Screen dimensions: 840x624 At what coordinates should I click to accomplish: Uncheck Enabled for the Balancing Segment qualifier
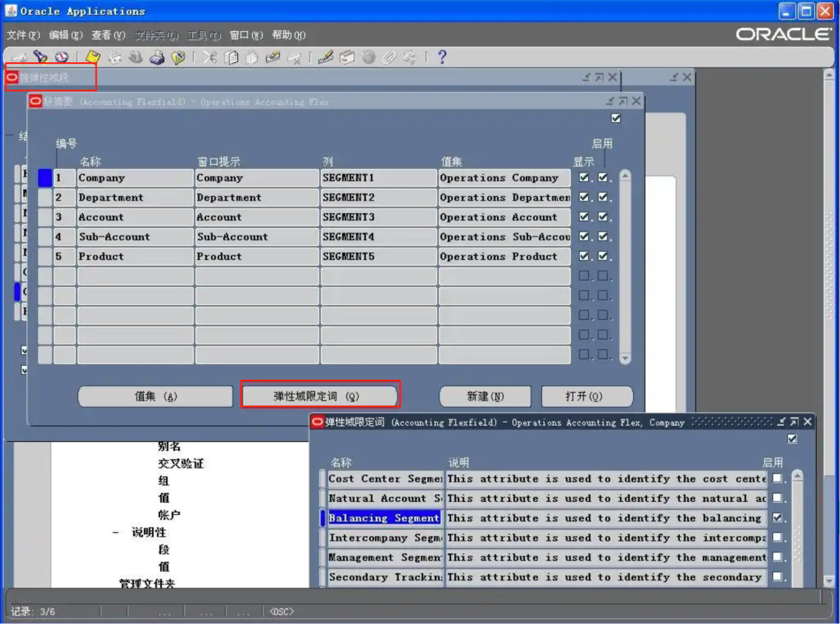click(777, 518)
